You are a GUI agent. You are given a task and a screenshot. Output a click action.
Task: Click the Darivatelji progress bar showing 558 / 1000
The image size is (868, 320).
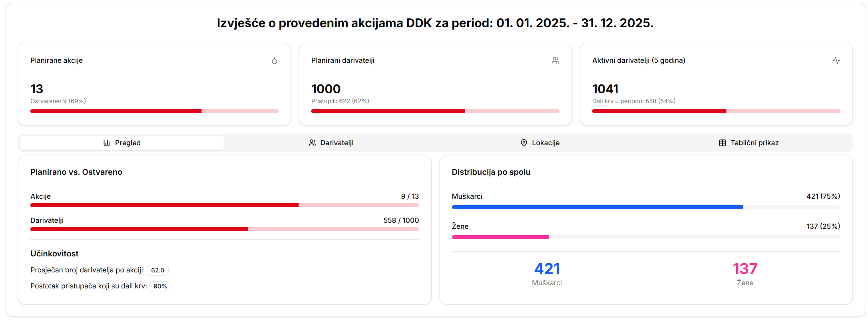pos(224,229)
